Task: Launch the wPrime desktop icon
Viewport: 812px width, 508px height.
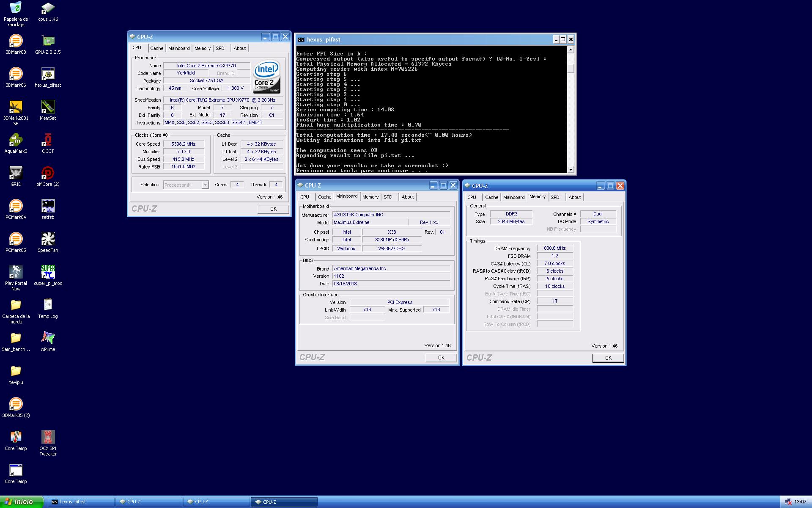Action: 48,341
